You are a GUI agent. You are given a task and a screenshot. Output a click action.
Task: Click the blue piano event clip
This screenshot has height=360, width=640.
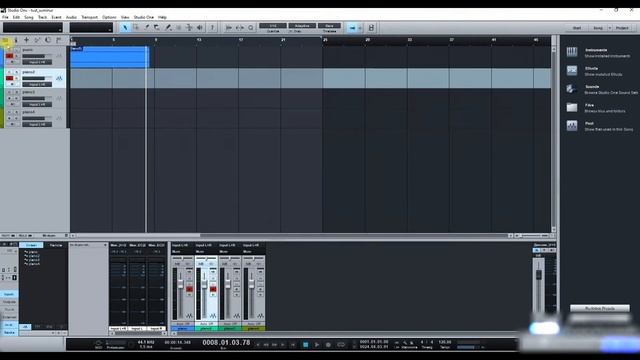coord(109,57)
